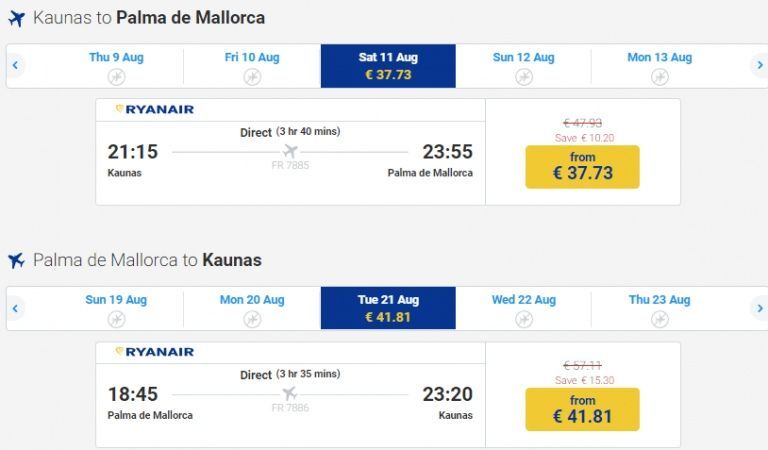Select the Wed 22 Aug date tab
The width and height of the screenshot is (768, 450).
[x=524, y=308]
